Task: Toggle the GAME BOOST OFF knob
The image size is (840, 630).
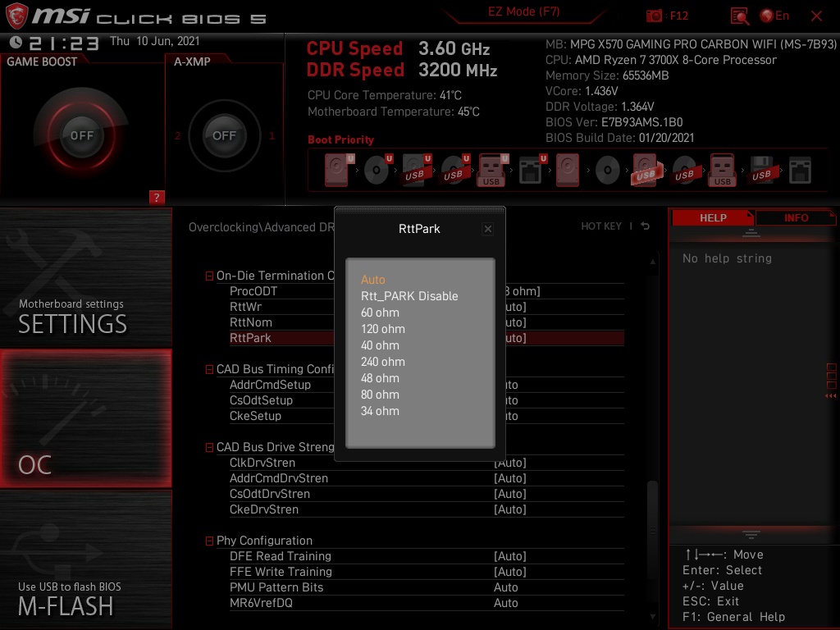Action: 81,135
